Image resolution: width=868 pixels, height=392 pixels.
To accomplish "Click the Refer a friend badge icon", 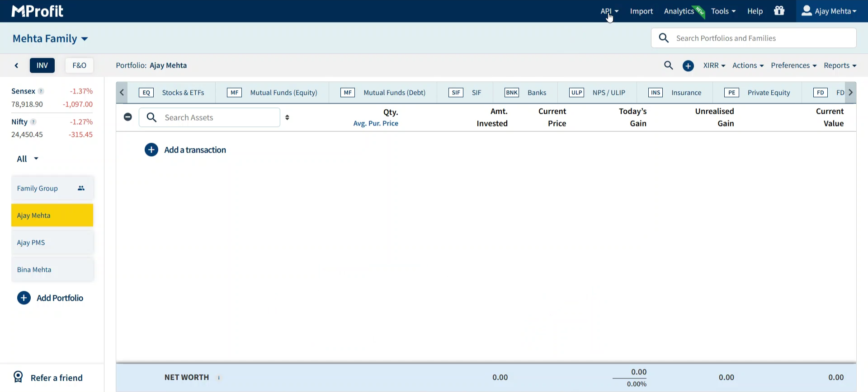I will pos(18,377).
